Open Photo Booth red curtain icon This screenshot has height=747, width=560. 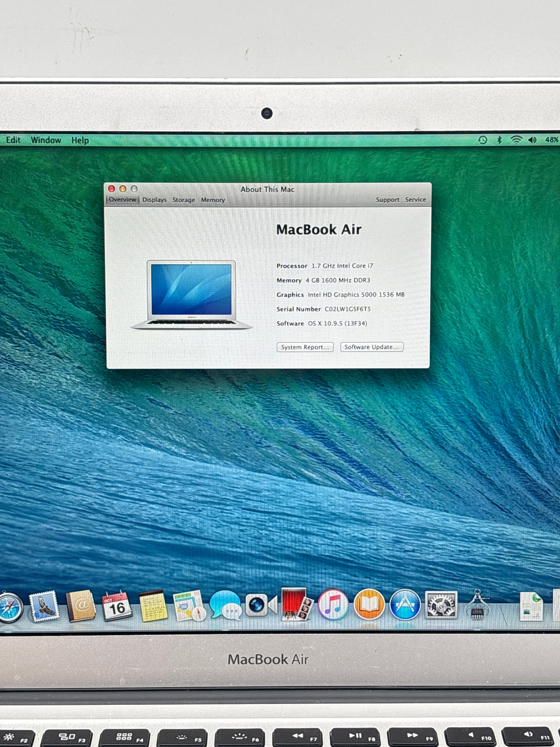pyautogui.click(x=297, y=605)
